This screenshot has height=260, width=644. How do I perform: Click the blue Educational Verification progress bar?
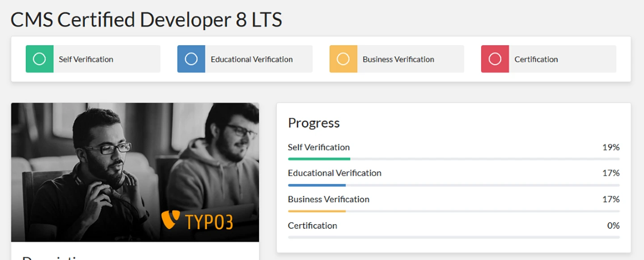click(317, 185)
